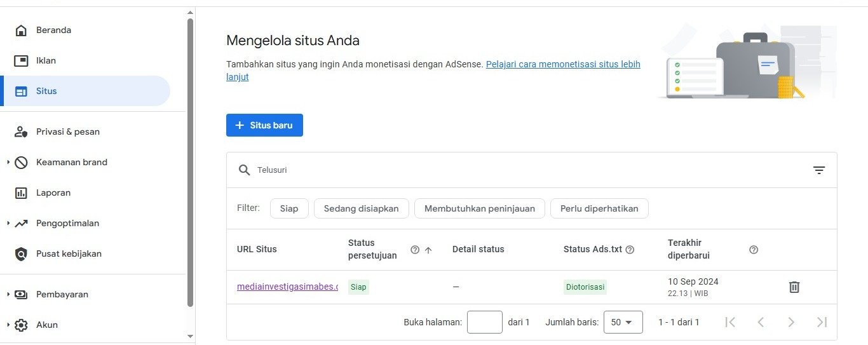
Task: Delete the mediainvestigasimabes site row
Action: pyautogui.click(x=794, y=287)
